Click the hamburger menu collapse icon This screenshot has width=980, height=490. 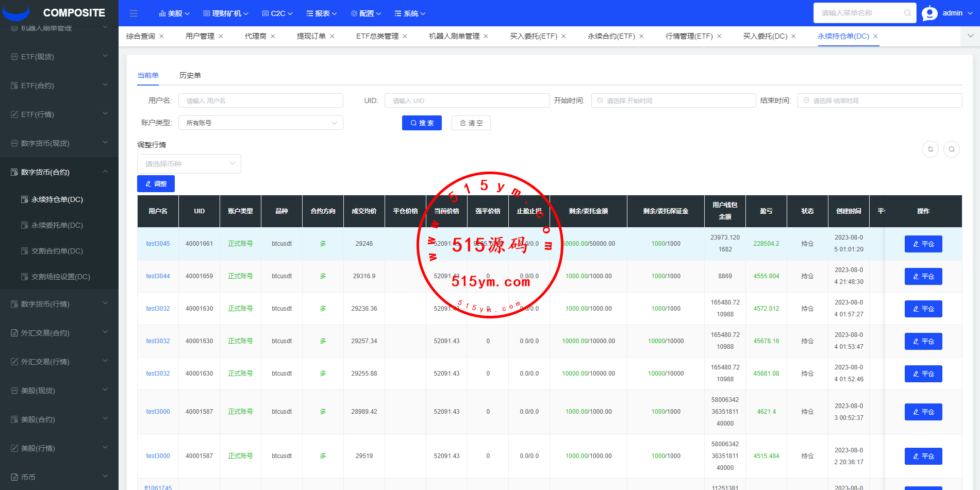point(134,13)
